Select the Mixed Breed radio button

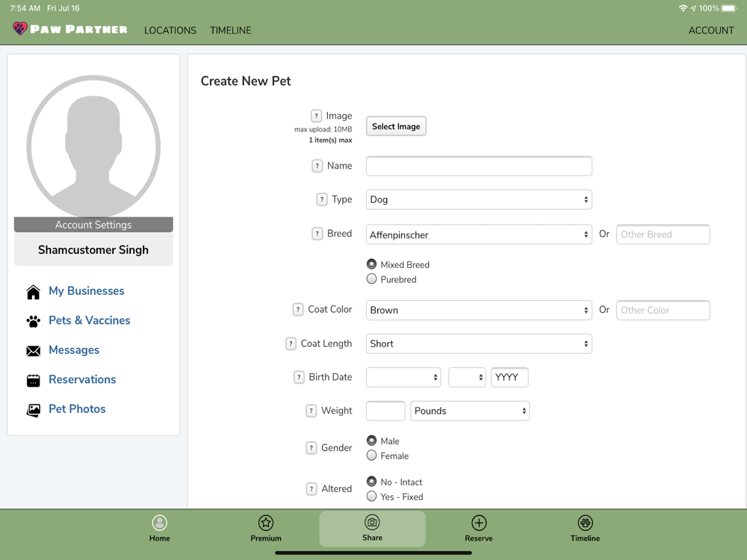tap(371, 264)
